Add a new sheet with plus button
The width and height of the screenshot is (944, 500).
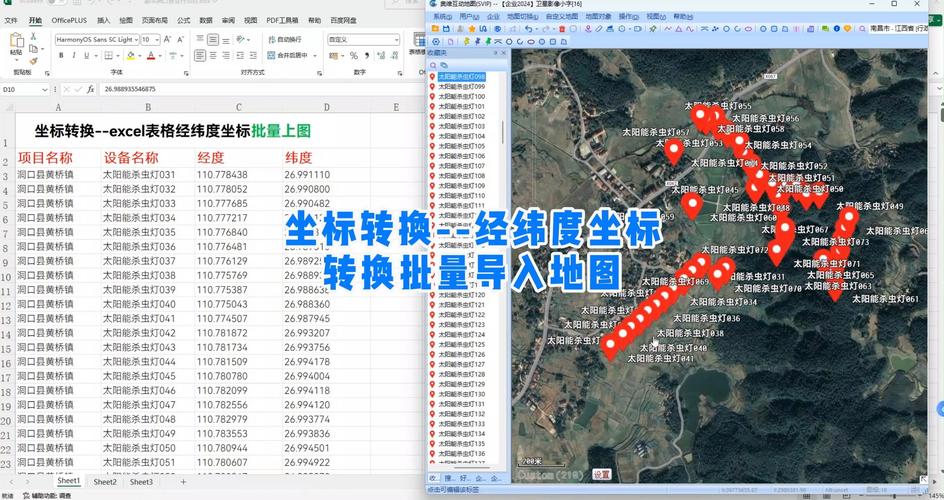coord(183,482)
